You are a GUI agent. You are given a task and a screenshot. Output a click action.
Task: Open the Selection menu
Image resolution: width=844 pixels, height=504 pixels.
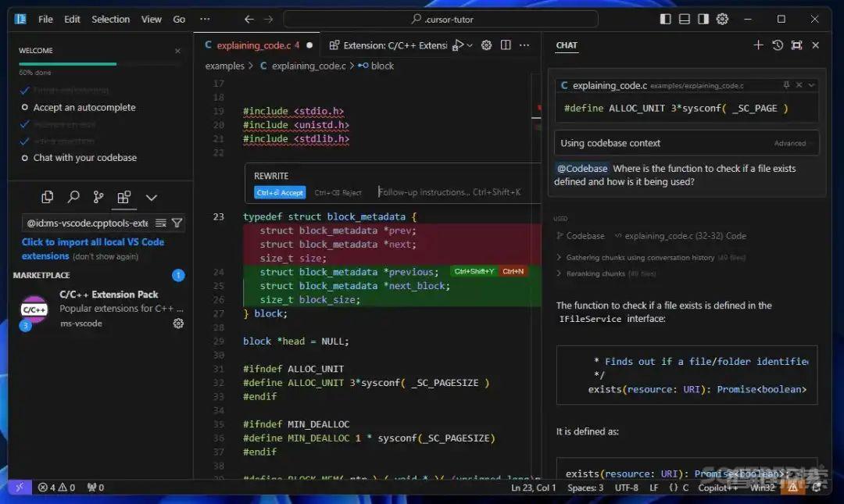click(x=110, y=19)
